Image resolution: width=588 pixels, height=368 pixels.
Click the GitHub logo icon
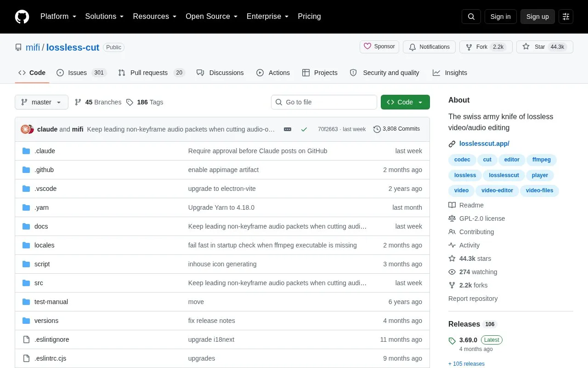coord(22,17)
